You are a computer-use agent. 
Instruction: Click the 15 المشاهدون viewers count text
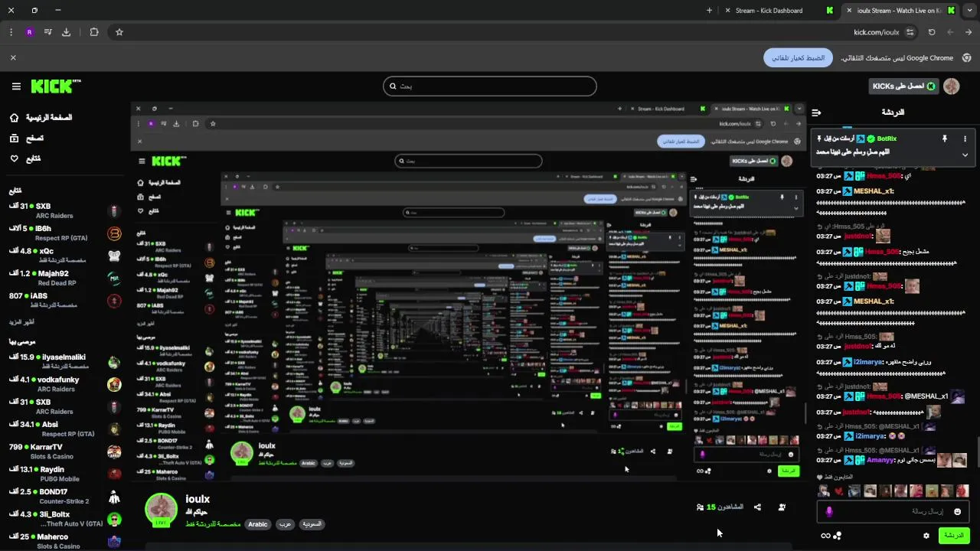pyautogui.click(x=724, y=507)
